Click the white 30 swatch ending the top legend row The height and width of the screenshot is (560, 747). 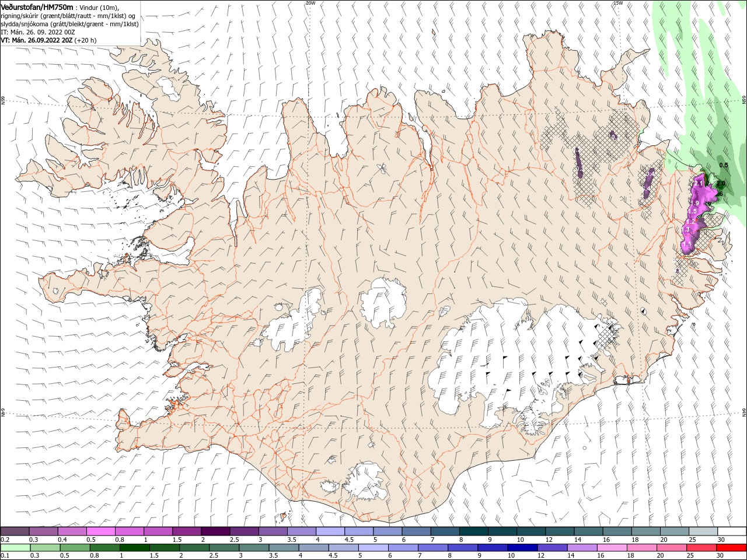[732, 531]
